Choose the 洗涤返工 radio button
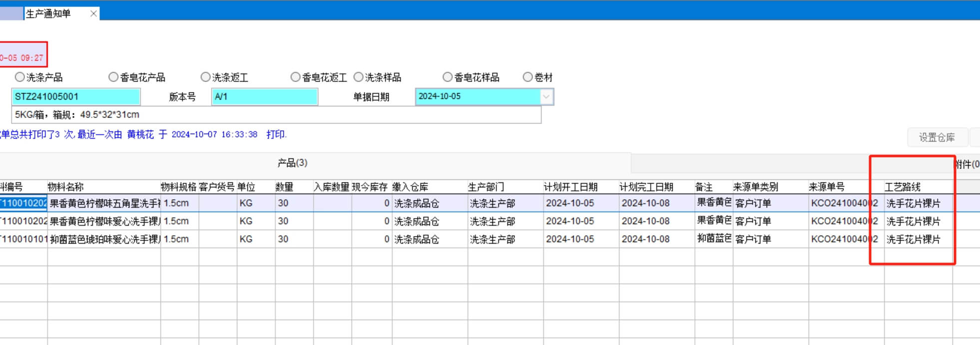This screenshot has width=980, height=345. [205, 77]
